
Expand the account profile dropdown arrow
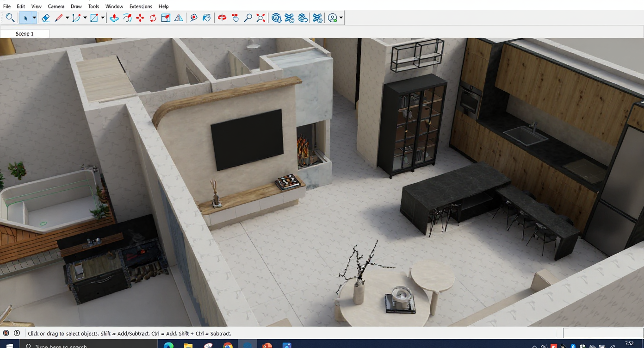[x=341, y=18]
